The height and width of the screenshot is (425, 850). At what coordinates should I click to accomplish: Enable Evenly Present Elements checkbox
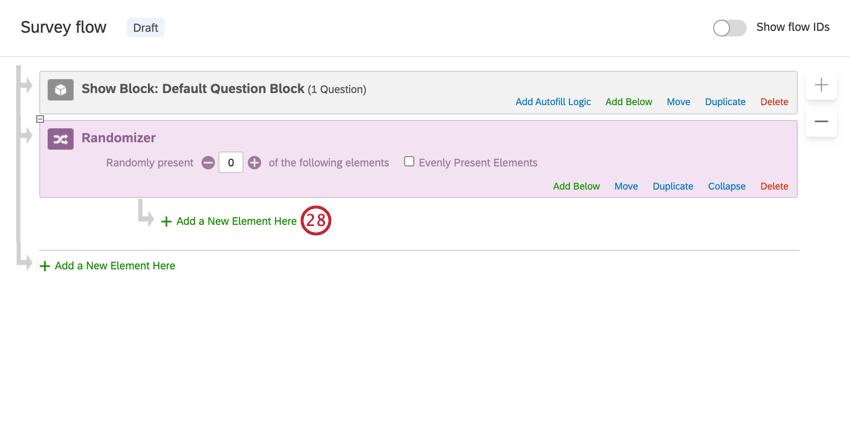409,162
